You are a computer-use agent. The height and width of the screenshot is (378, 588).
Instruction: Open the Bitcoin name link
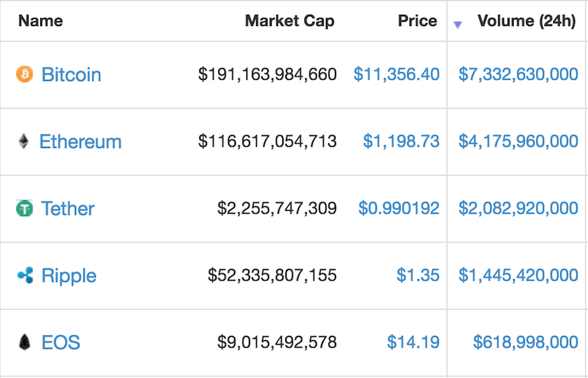(71, 75)
